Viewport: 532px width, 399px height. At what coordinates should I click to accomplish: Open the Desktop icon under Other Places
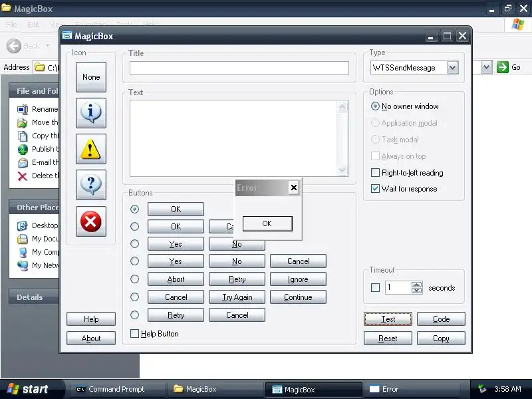point(23,225)
